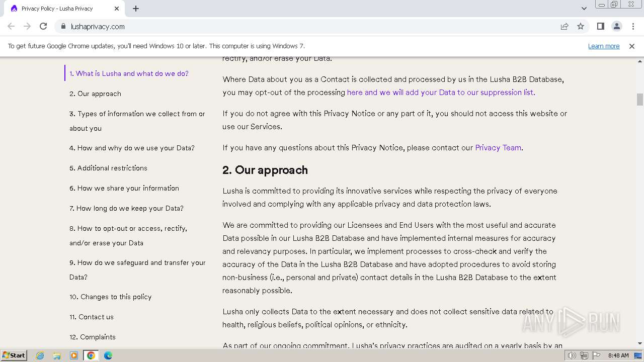Open File Explorer from the taskbar
The height and width of the screenshot is (362, 644).
(57, 355)
